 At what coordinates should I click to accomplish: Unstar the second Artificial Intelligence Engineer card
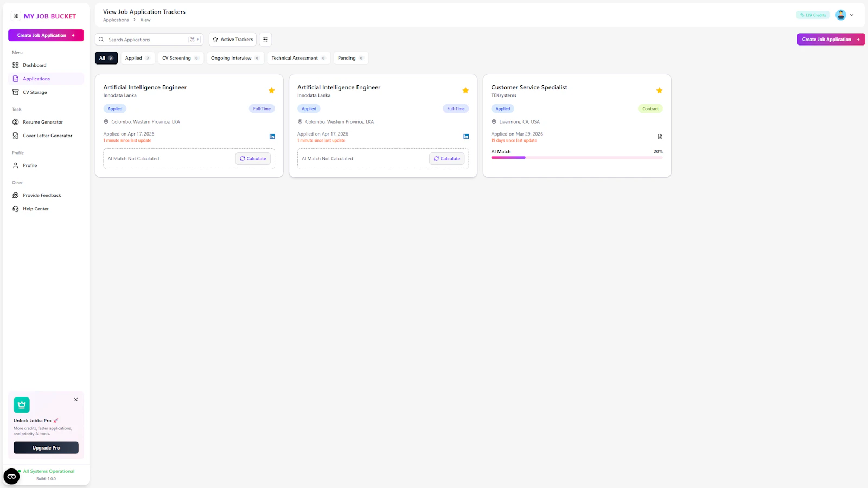[465, 91]
